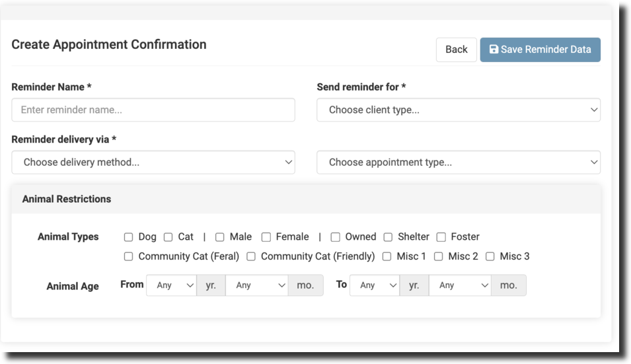Click the Save Reminder Data button

click(x=540, y=50)
